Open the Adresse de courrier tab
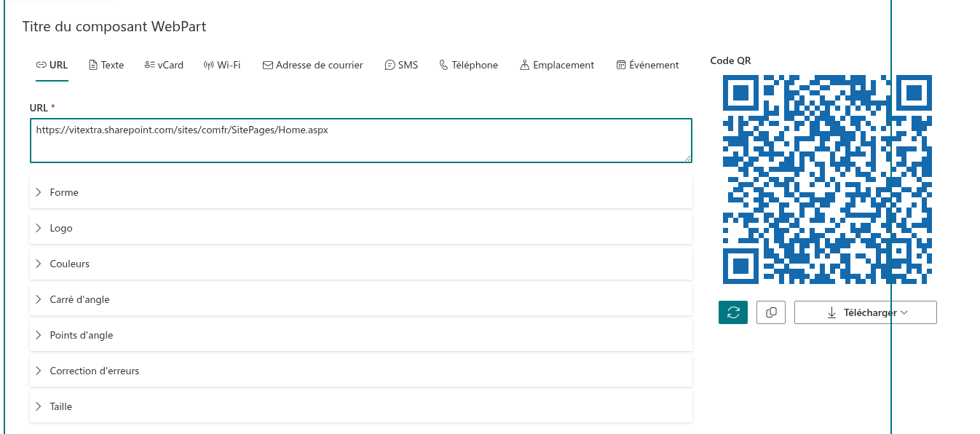The image size is (980, 434). [312, 65]
